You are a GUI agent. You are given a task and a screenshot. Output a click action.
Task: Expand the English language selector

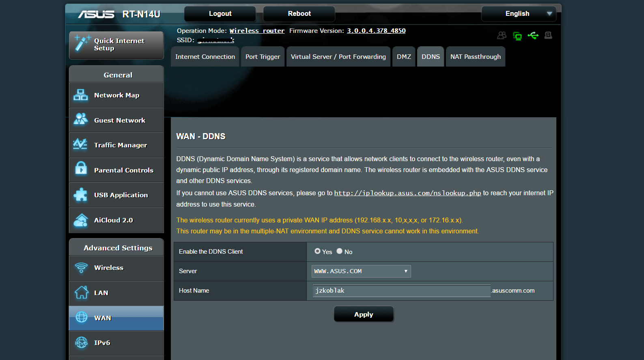pos(518,14)
